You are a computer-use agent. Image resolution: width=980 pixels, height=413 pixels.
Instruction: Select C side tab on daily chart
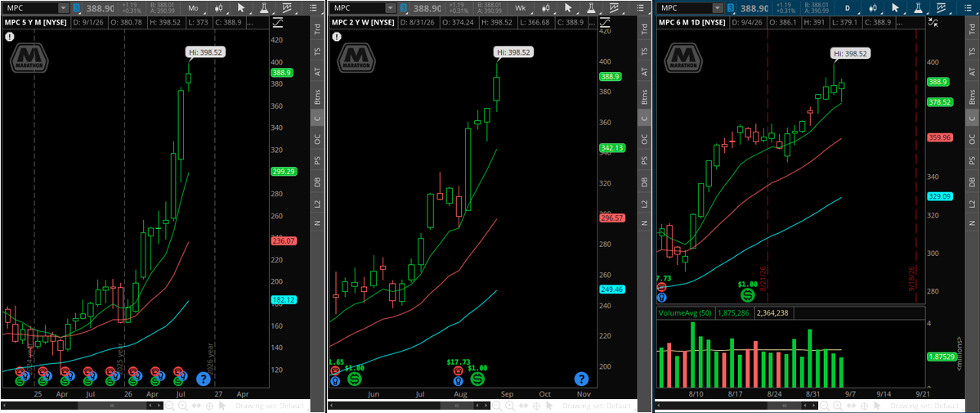pos(972,118)
